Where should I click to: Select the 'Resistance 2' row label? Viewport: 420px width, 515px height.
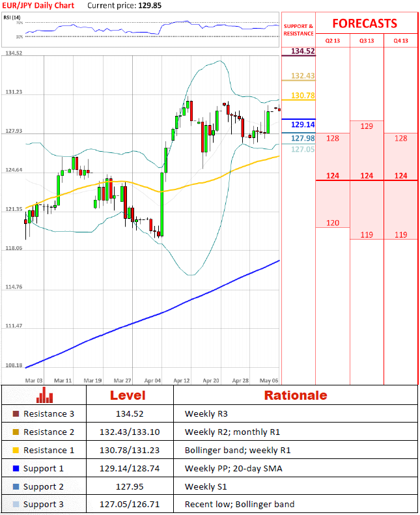[x=49, y=432]
